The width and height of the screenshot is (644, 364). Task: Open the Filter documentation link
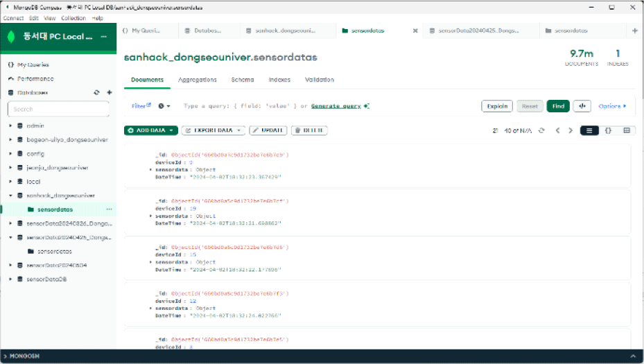pos(141,106)
